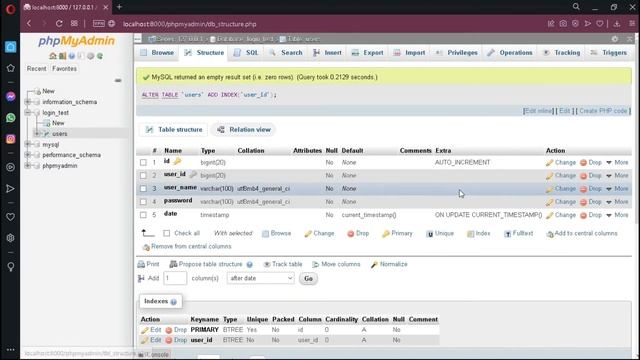This screenshot has height=360, width=640.
Task: Open More menu for id row
Action: tap(618, 162)
